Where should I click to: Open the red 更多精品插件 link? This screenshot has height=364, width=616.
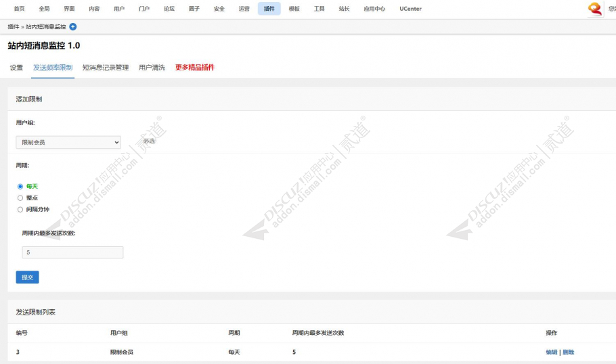[195, 68]
